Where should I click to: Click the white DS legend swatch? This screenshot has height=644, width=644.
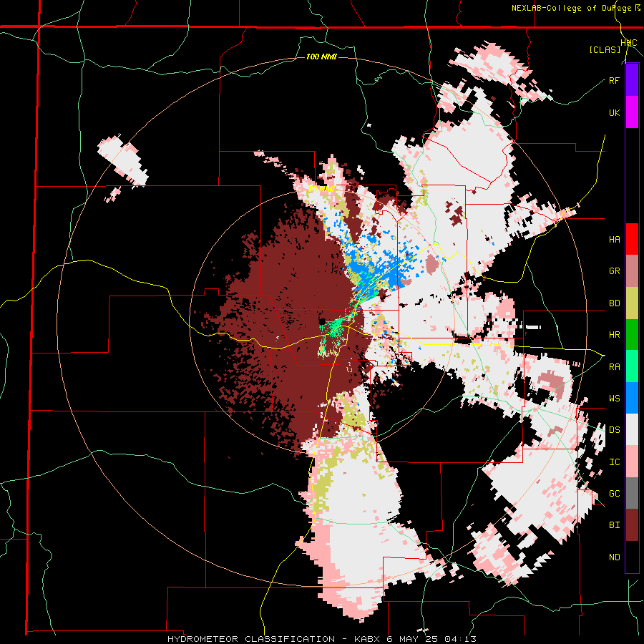[632, 430]
